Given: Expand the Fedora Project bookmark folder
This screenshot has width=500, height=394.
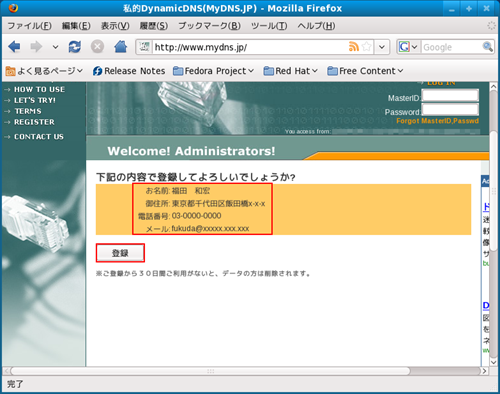Looking at the screenshot, I should click(x=213, y=71).
